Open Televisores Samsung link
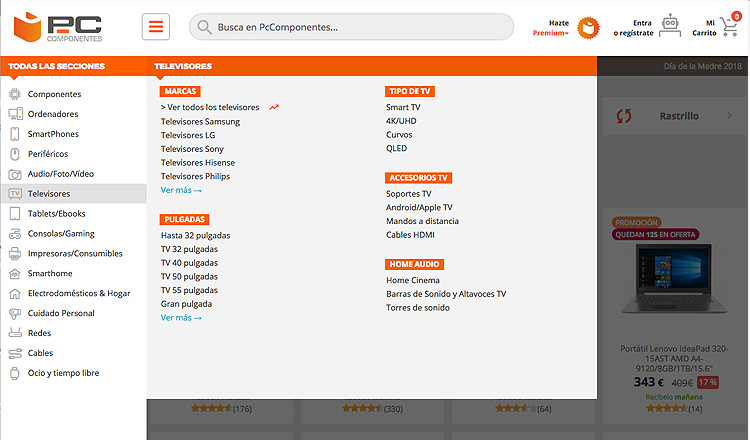Screen dimensions: 750x440 click(200, 121)
